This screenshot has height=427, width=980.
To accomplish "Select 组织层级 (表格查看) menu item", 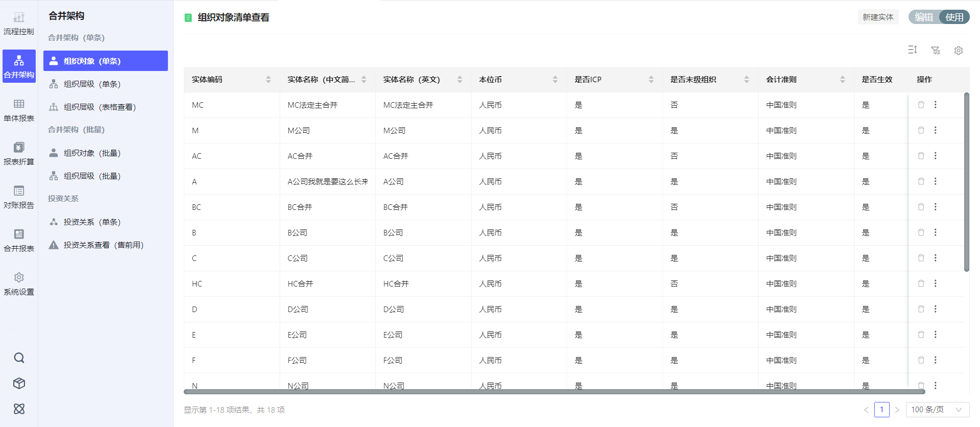I will (99, 107).
